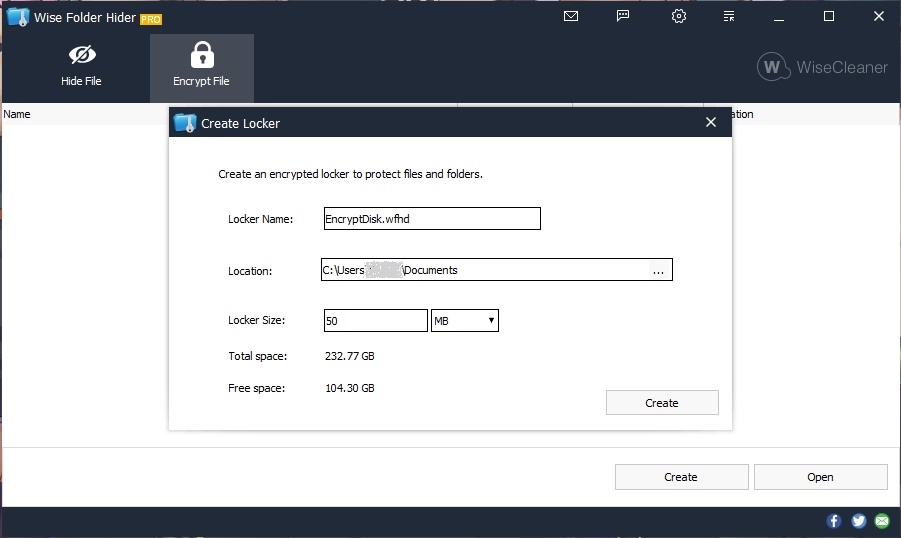
Task: Click the '104.30 GB' free space value
Action: (349, 389)
